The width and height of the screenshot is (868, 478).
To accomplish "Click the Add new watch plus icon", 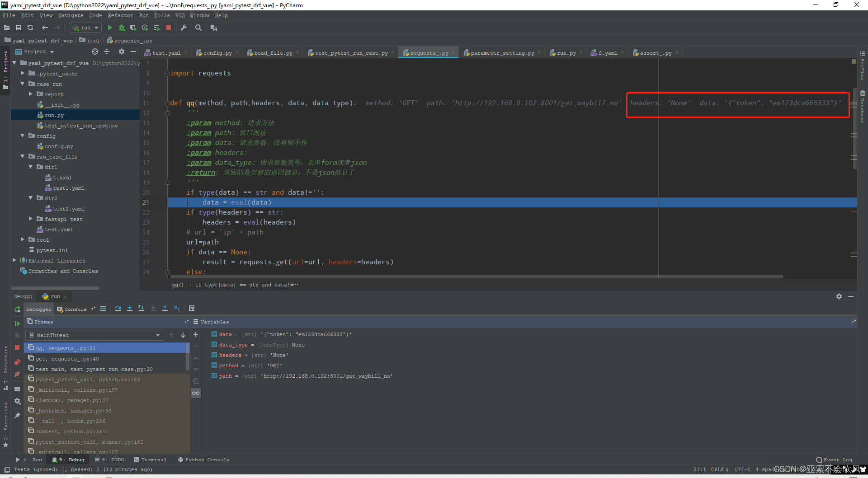I will point(196,334).
